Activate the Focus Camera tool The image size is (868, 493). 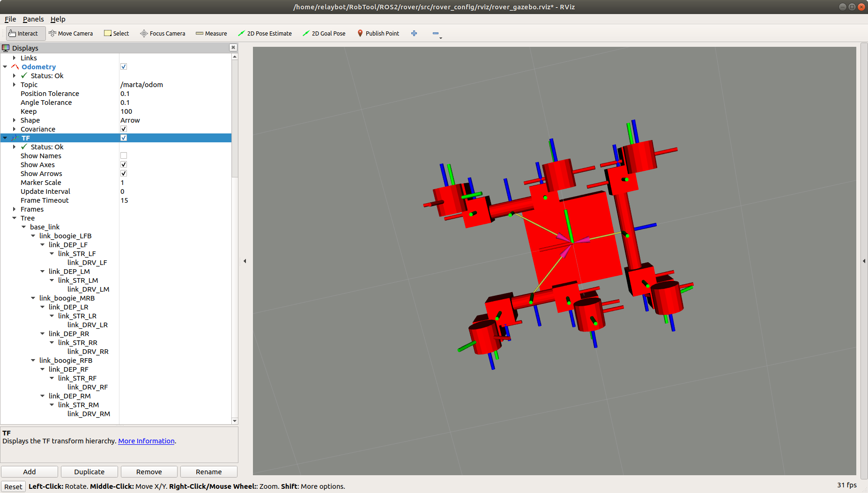163,33
